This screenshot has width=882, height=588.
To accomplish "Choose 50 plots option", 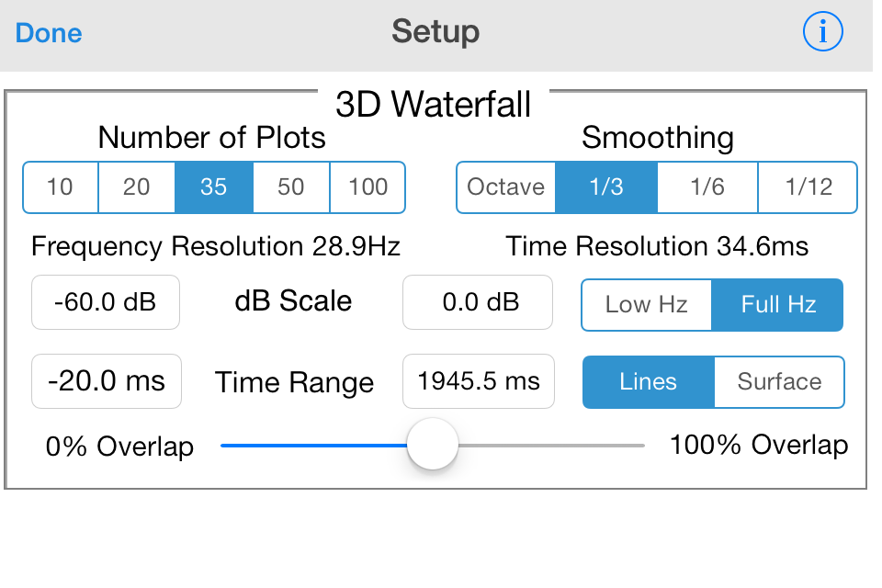I will point(291,187).
